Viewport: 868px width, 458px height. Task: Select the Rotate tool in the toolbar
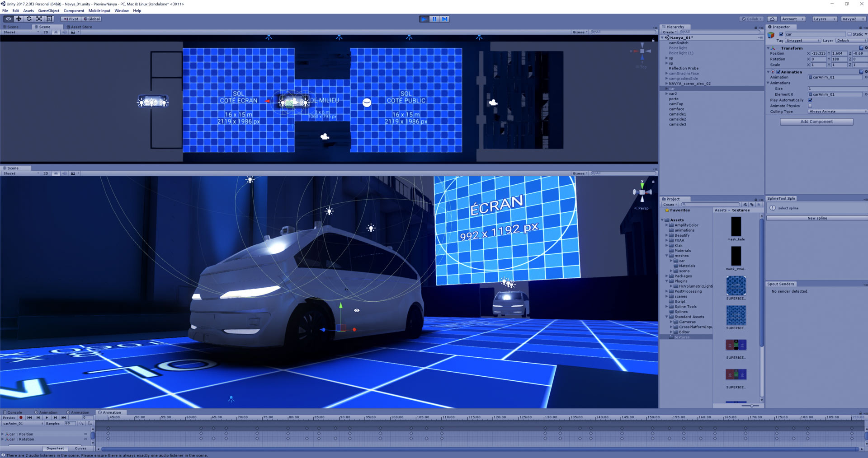tap(29, 19)
